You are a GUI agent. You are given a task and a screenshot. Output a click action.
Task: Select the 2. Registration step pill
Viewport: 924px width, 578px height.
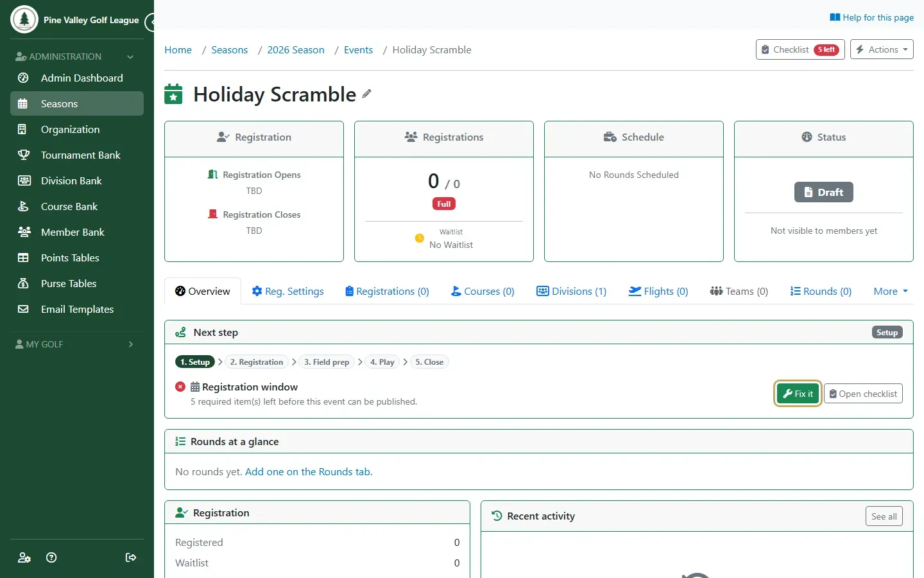(x=257, y=362)
